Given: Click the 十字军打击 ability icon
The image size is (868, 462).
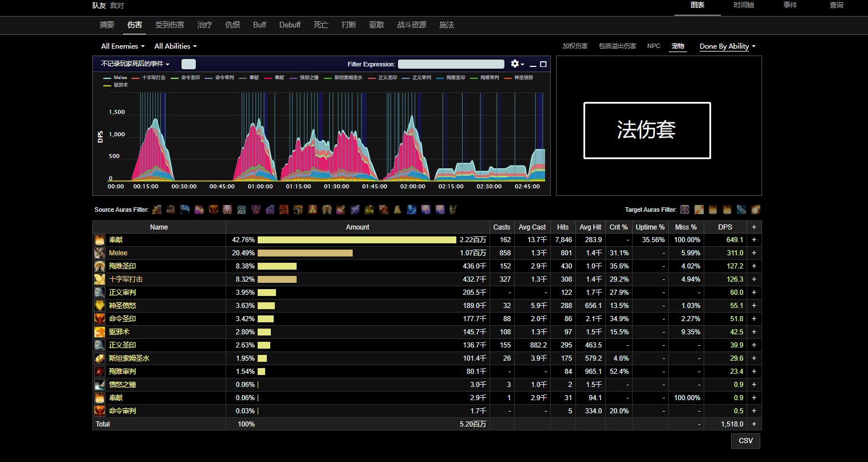Looking at the screenshot, I should (x=100, y=279).
